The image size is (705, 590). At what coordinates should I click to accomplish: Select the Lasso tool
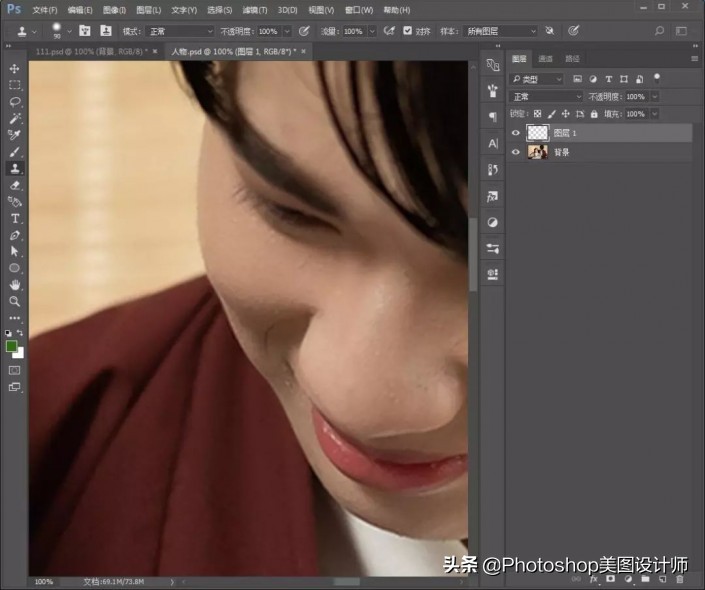(15, 102)
